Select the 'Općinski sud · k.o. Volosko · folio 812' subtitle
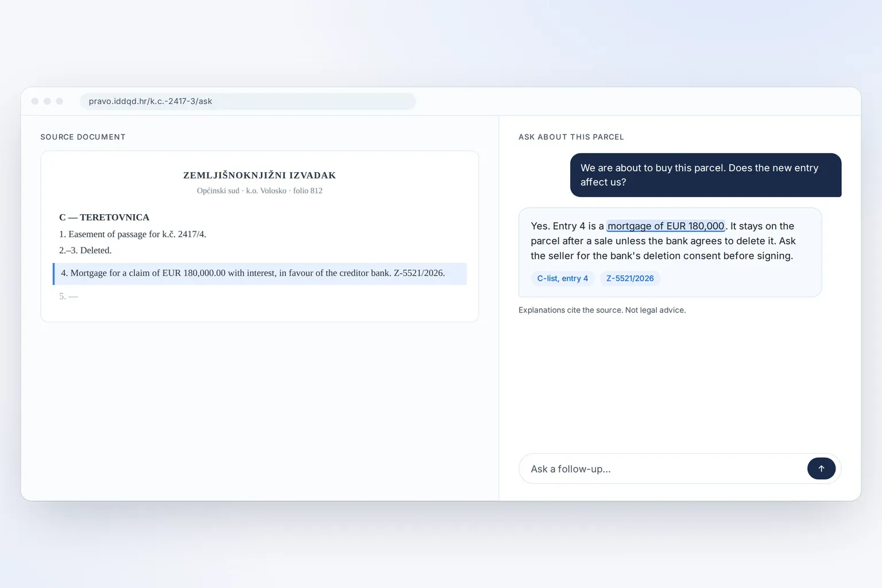 click(x=260, y=191)
